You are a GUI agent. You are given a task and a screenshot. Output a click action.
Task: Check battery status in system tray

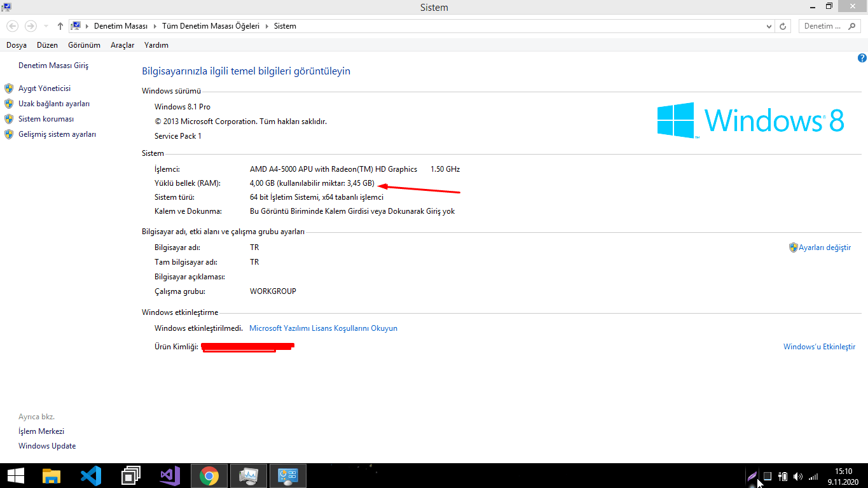pyautogui.click(x=783, y=476)
